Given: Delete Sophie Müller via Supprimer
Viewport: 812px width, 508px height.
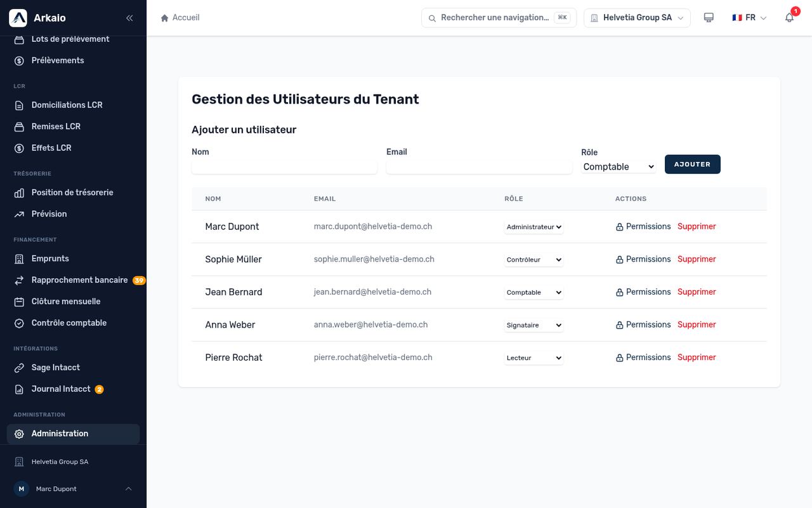Looking at the screenshot, I should point(697,259).
